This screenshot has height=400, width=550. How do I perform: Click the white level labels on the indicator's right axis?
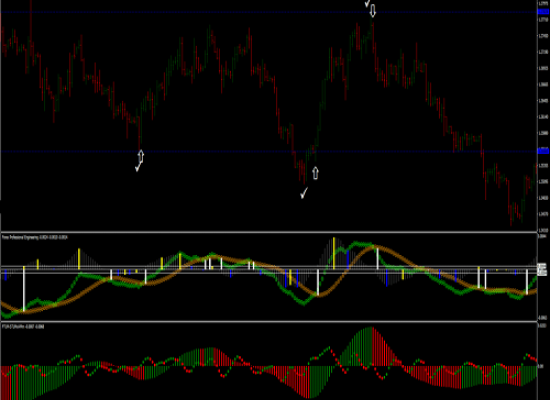tap(542, 269)
